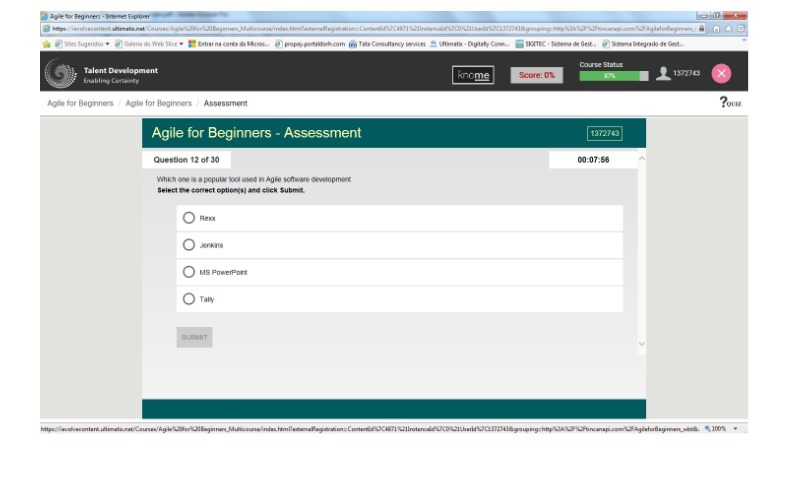Screen dimensions: 789x496
Task: Open the knome button in the header
Action: pyautogui.click(x=473, y=75)
